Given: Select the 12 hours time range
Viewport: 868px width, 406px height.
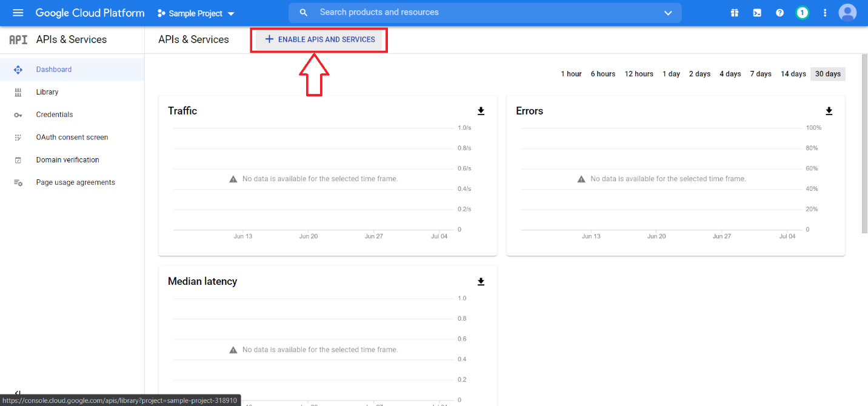Looking at the screenshot, I should pyautogui.click(x=639, y=74).
